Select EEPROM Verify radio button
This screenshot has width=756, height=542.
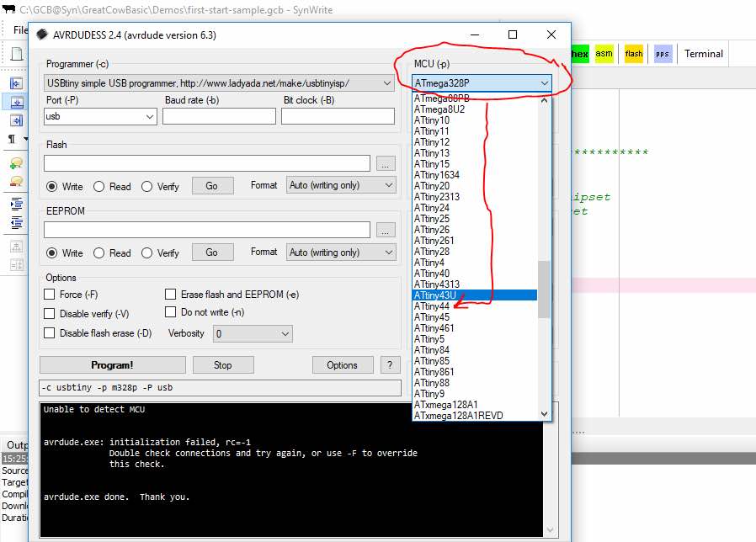click(146, 253)
